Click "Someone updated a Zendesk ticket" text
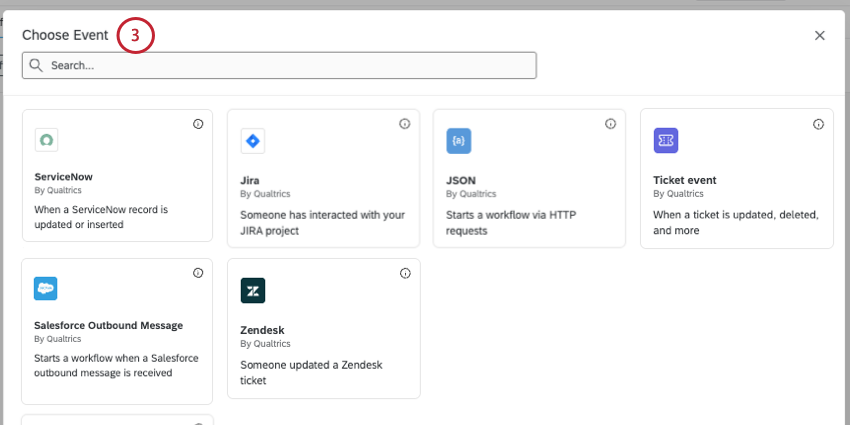Screen dimensions: 850x425 pyautogui.click(x=311, y=372)
